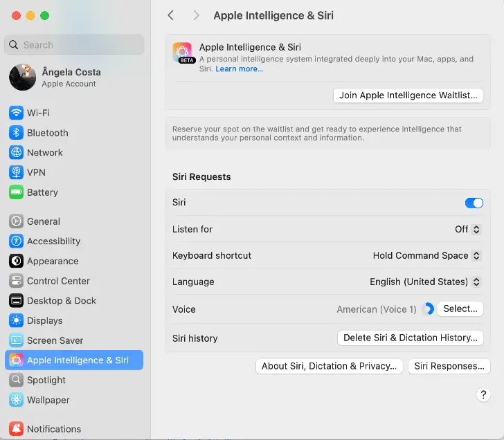
Task: Select Control Center label in sidebar
Action: click(58, 281)
